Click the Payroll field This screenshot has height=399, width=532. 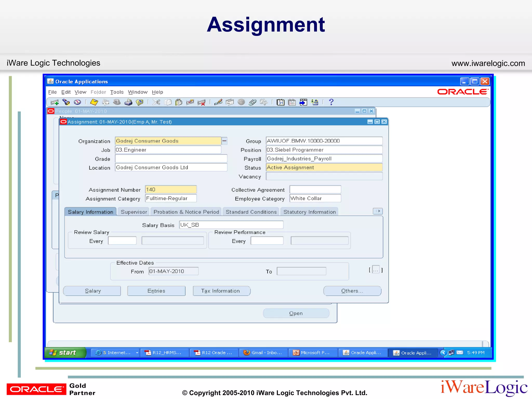pos(324,158)
